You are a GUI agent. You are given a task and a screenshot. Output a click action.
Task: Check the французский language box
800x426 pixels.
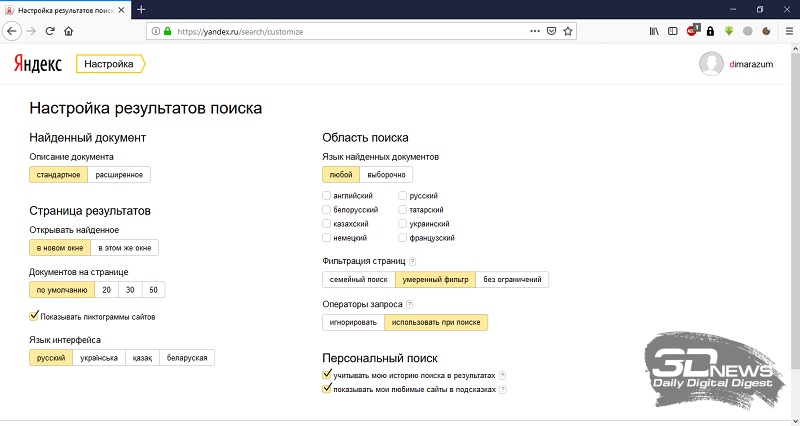[x=403, y=237]
